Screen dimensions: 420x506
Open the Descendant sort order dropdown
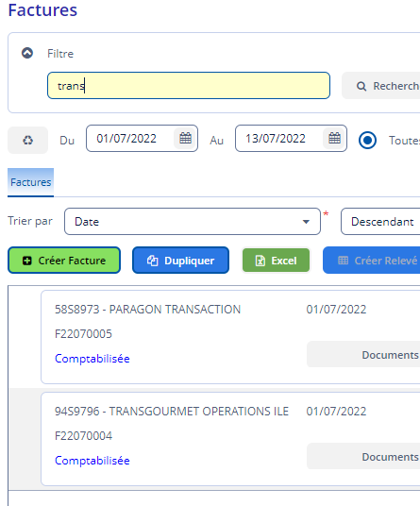[x=380, y=221]
